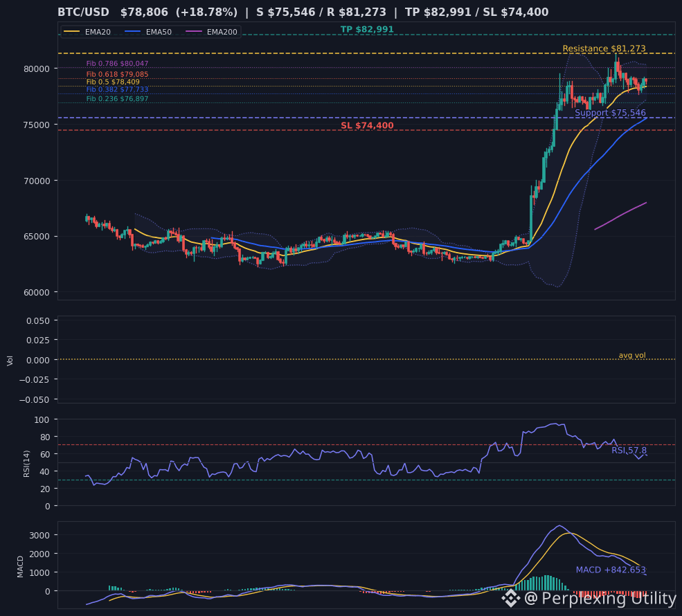Click the MACD +842.653 value label
This screenshot has height=616, width=682.
point(611,570)
